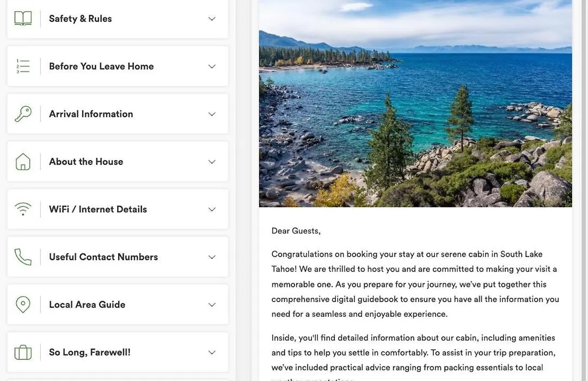This screenshot has width=588, height=381.
Task: Click the phone icon for Useful Contact Numbers
Action: point(23,257)
